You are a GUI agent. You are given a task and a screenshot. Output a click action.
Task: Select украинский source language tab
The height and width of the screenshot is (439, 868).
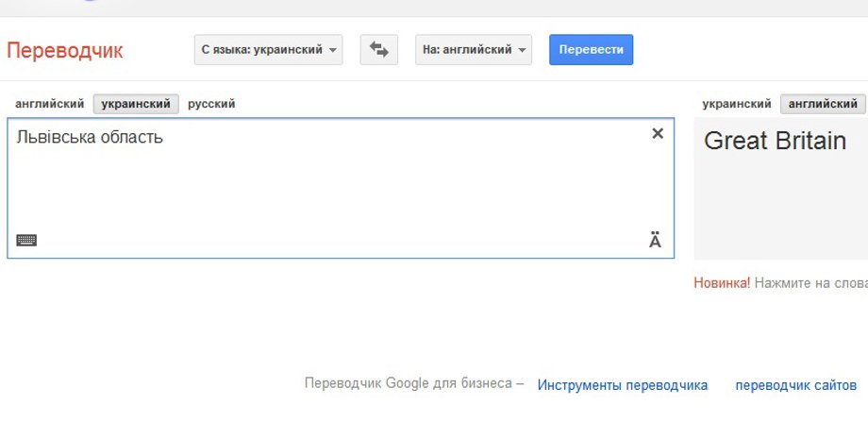tap(136, 104)
